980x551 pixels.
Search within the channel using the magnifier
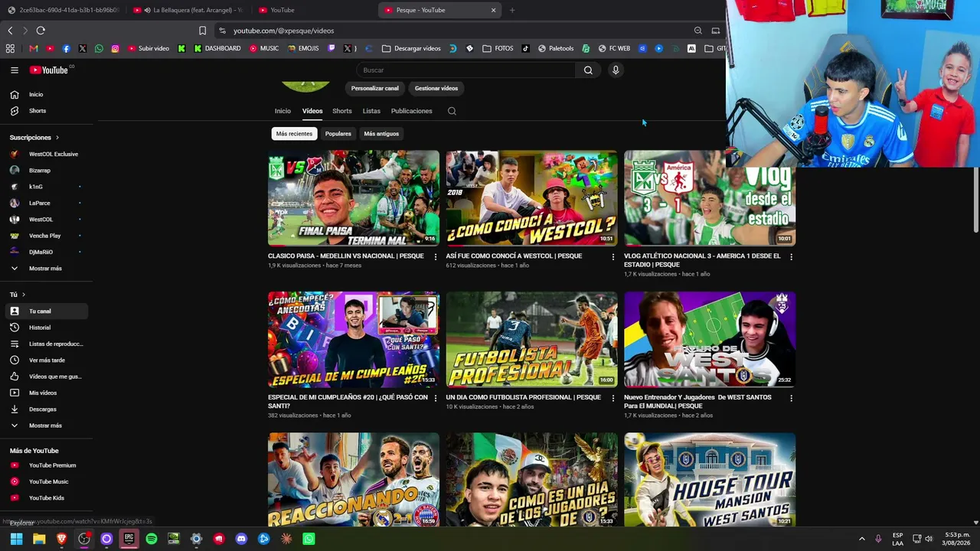coord(452,111)
